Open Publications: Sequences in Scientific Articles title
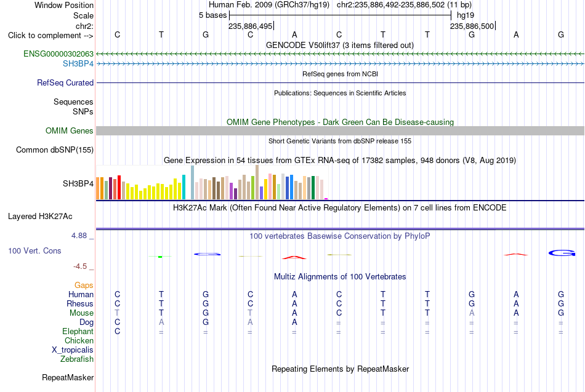This screenshot has height=392, width=585. click(x=339, y=93)
